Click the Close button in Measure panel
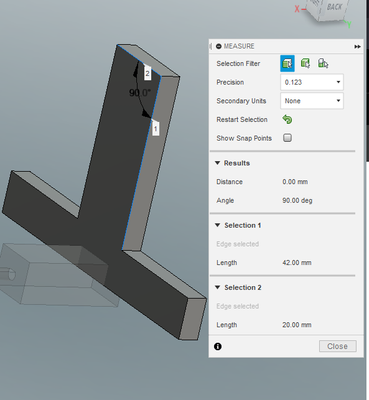369x400 pixels. point(338,346)
